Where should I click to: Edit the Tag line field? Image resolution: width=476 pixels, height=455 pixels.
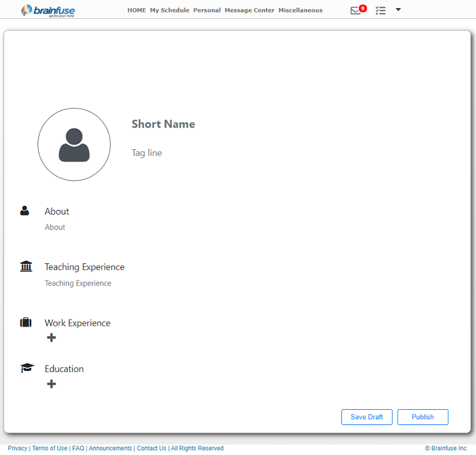(x=147, y=153)
